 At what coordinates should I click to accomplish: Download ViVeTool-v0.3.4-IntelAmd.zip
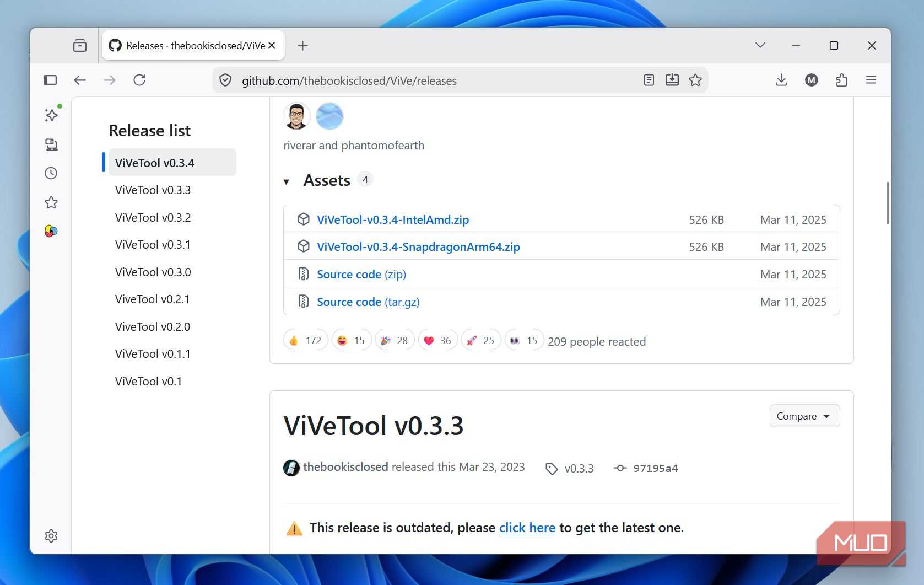(x=393, y=220)
